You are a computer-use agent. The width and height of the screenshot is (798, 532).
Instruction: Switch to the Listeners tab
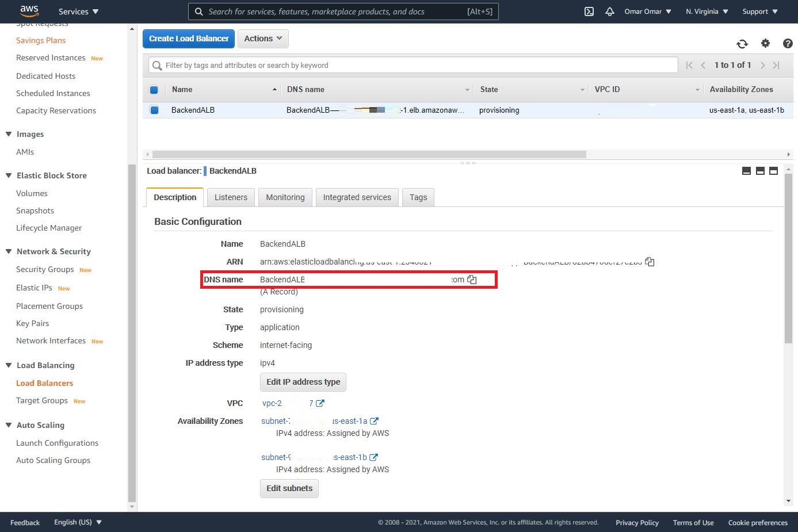pyautogui.click(x=231, y=197)
